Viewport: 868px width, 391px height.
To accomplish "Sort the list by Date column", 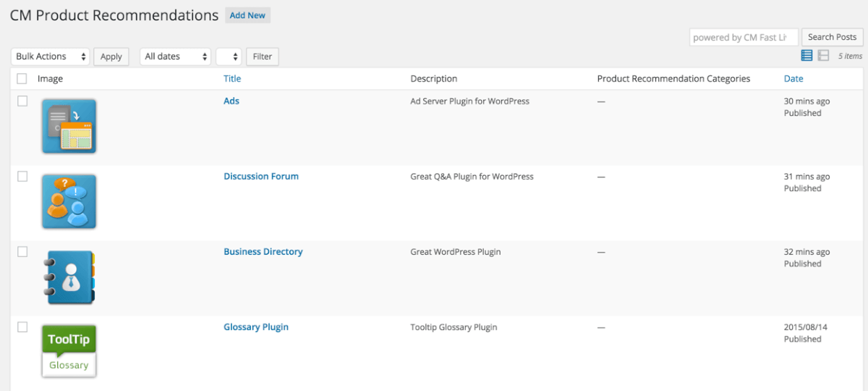I will click(x=793, y=79).
